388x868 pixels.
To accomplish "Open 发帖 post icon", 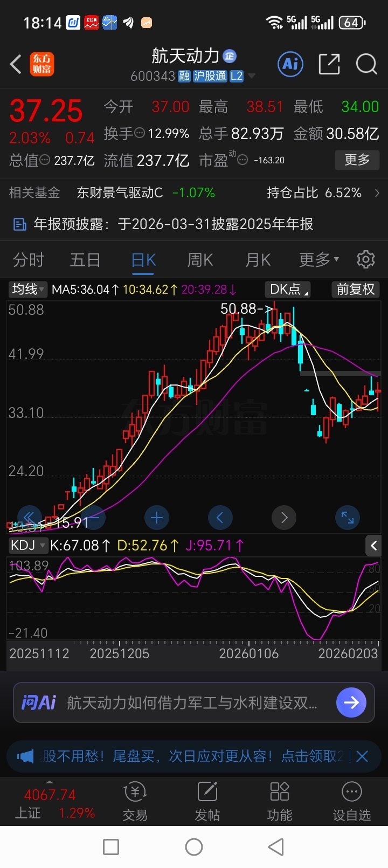I will (207, 801).
